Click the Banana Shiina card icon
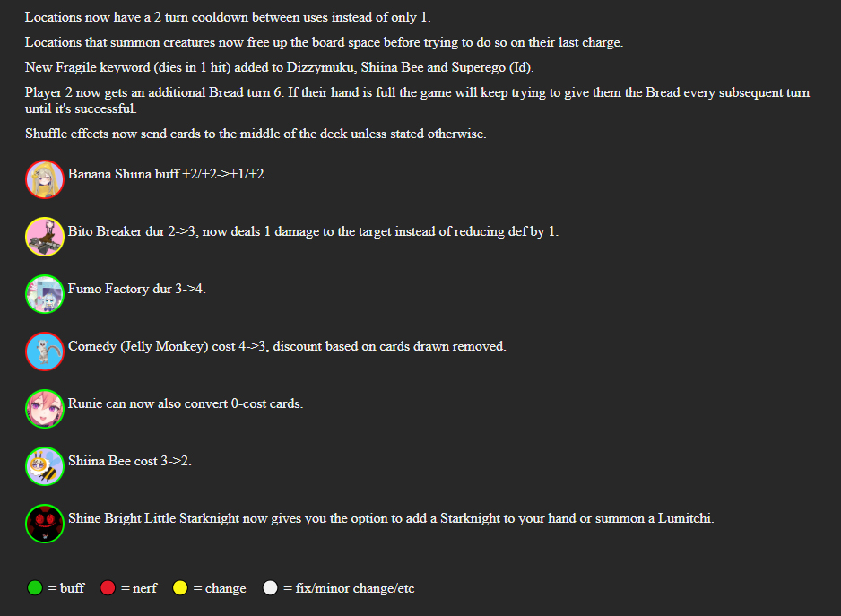The width and height of the screenshot is (841, 616). click(x=45, y=179)
